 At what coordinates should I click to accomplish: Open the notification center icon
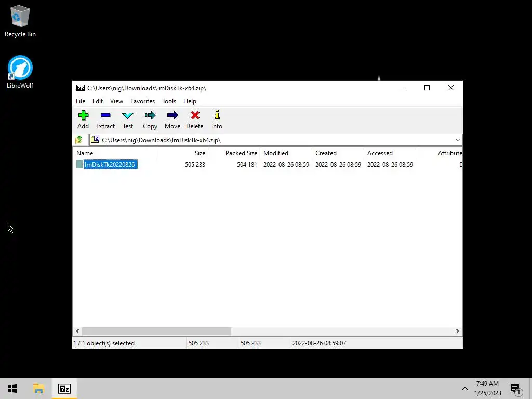point(516,389)
